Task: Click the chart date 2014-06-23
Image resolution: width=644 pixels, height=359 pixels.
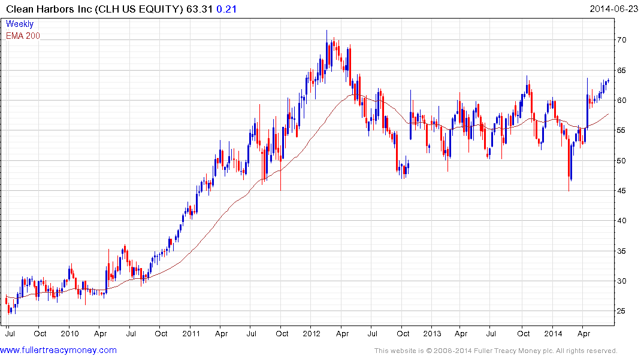Action: tap(613, 8)
